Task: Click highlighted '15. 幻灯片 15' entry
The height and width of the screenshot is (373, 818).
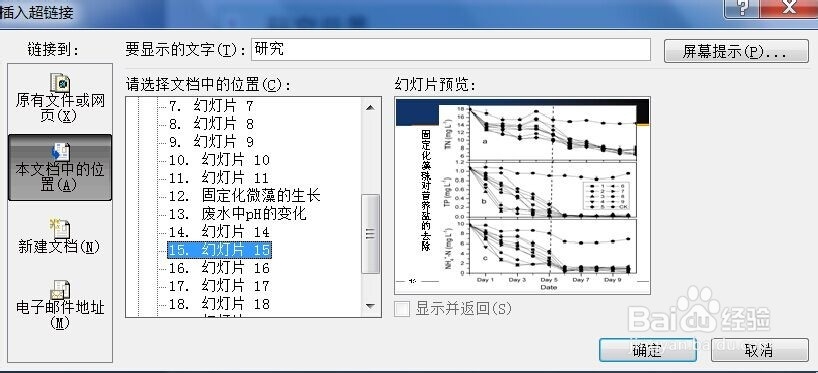Action: 219,250
